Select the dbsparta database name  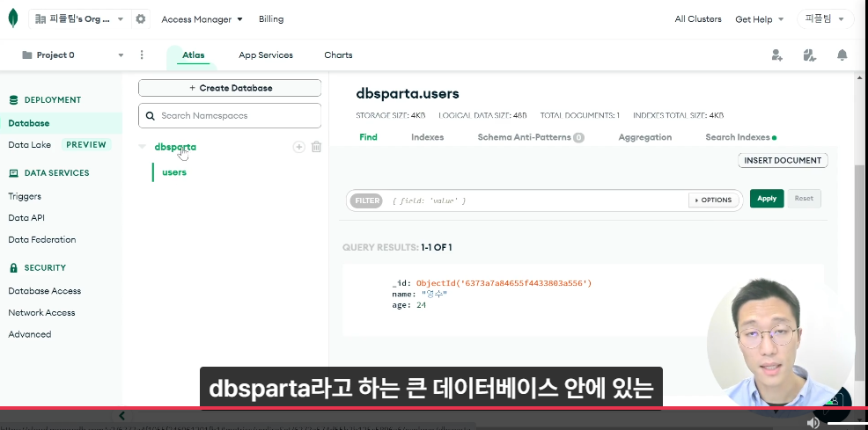coord(175,147)
